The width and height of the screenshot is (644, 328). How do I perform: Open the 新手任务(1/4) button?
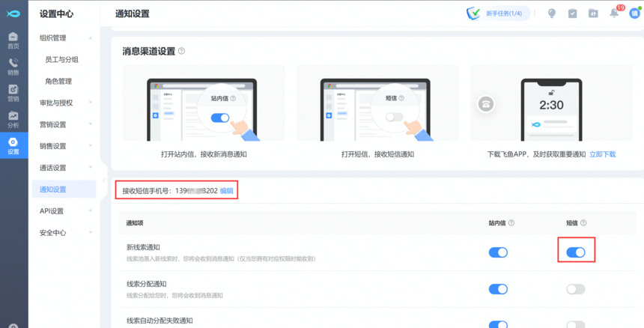click(498, 13)
